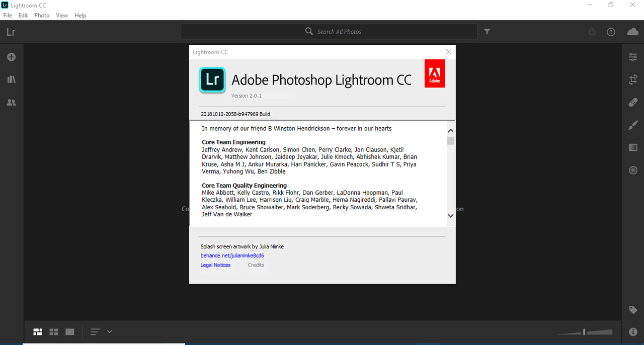Viewport: 644px width, 345px height.
Task: Open the Edit sliders panel icon
Action: 633,57
